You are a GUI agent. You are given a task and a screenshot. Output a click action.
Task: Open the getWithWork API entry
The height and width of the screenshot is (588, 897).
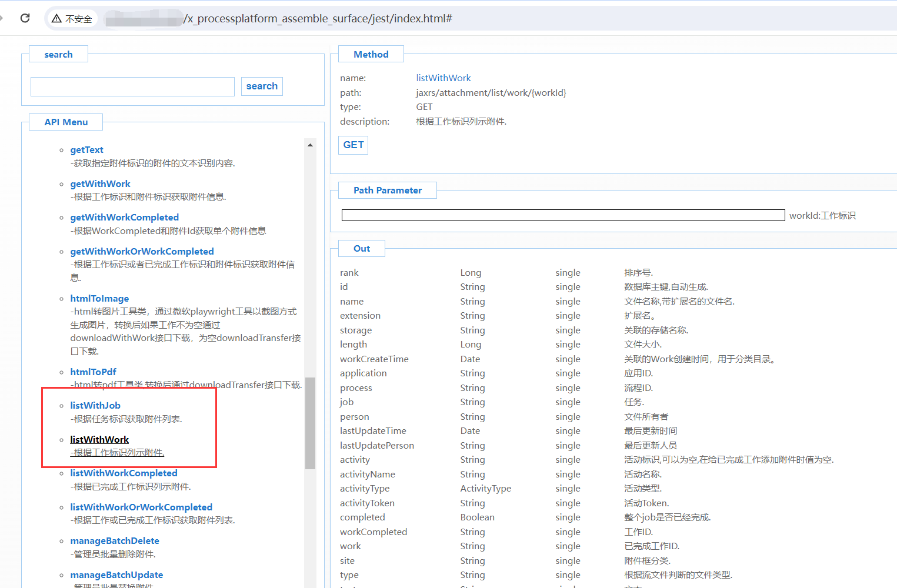click(100, 184)
